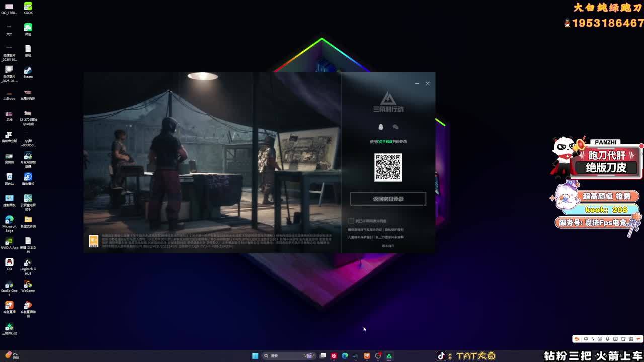The image size is (644, 362).
Task: Close the game launcher window
Action: (x=428, y=83)
